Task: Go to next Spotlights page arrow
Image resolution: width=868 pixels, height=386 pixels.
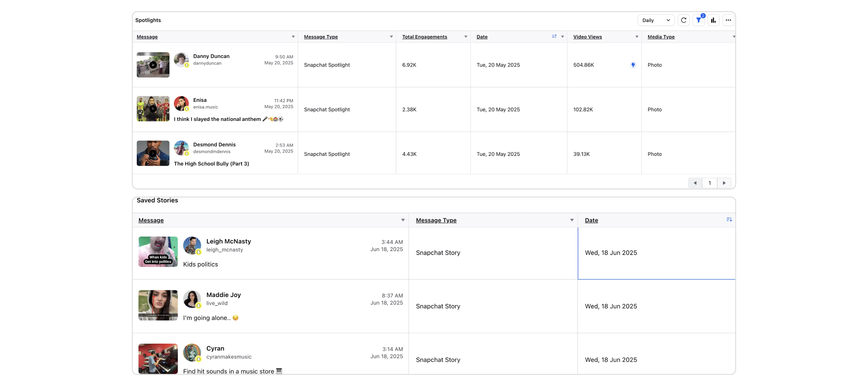Action: 724,183
